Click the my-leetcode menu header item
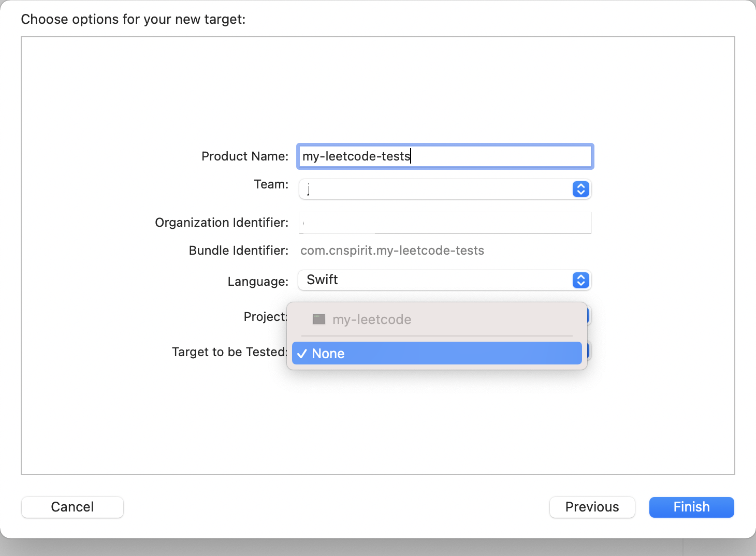Viewport: 756px width, 556px height. [437, 319]
